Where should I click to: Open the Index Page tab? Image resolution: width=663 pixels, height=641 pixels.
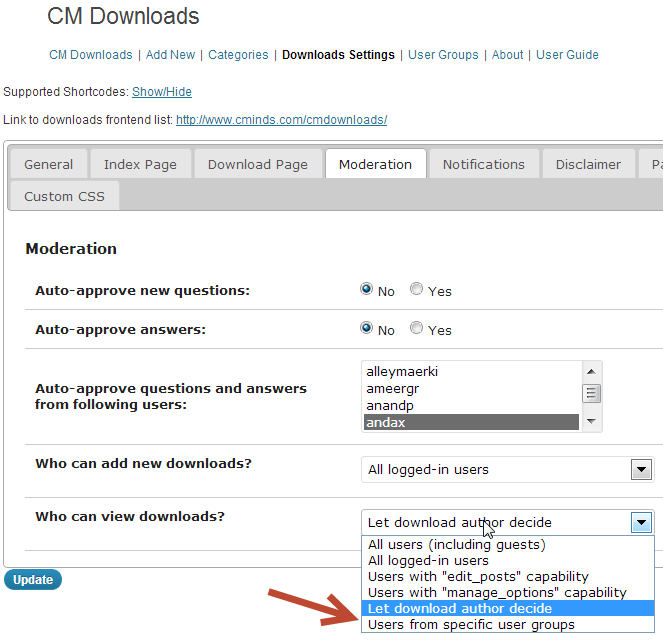click(140, 165)
